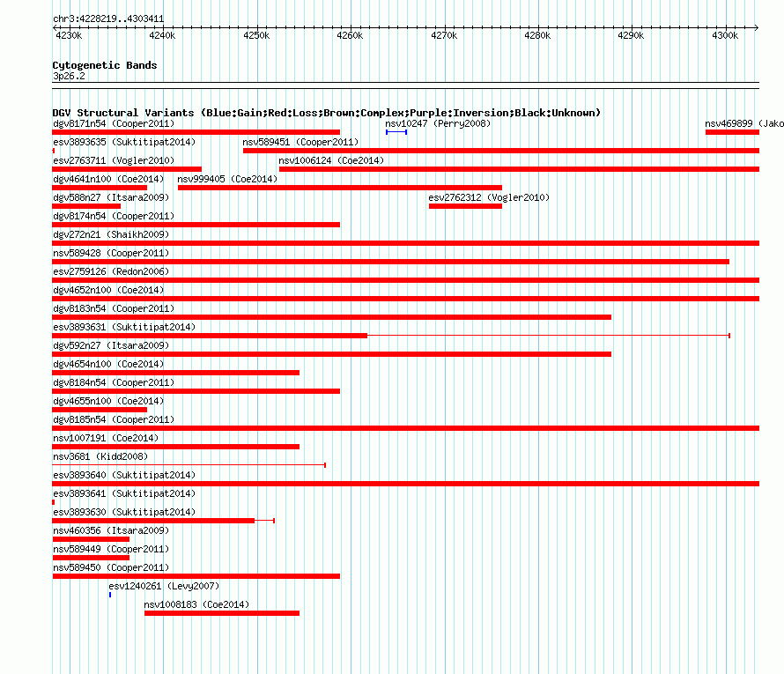The height and width of the screenshot is (674, 784).
Task: Click dgv8184n54 (Cooper2011) label
Action: pyautogui.click(x=114, y=382)
